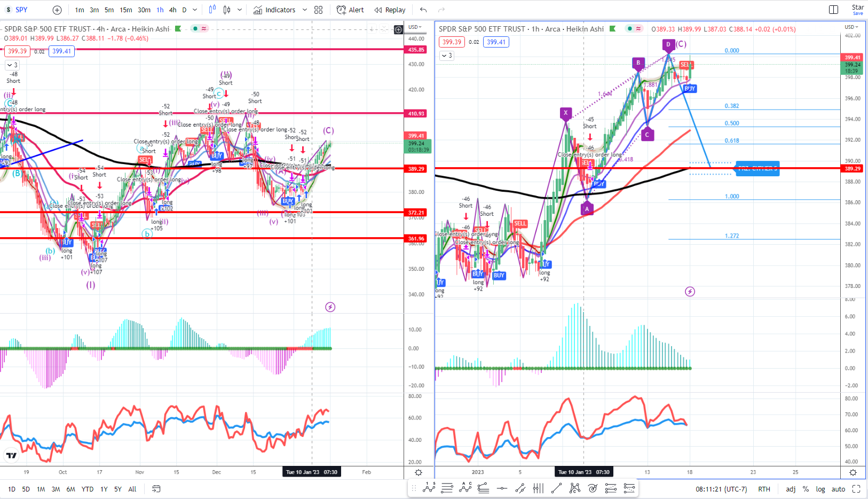The image size is (868, 499).
Task: Open the Indicators dialog
Action: (x=274, y=10)
